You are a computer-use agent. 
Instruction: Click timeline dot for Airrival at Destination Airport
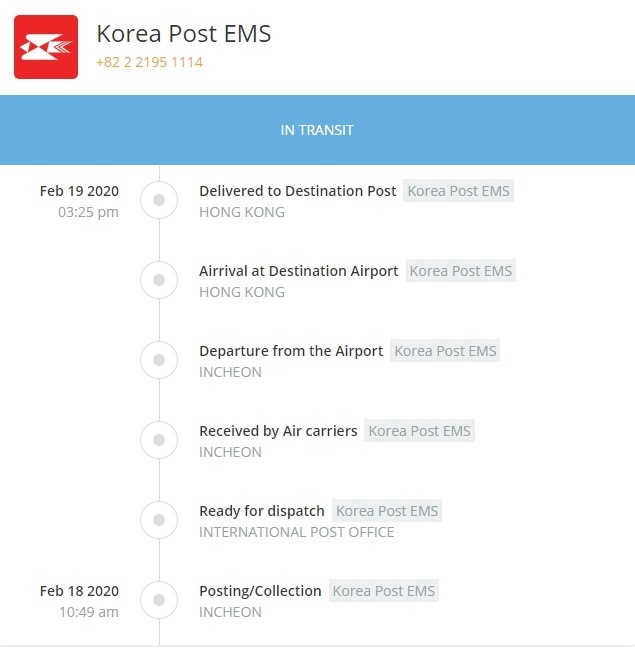(x=159, y=280)
